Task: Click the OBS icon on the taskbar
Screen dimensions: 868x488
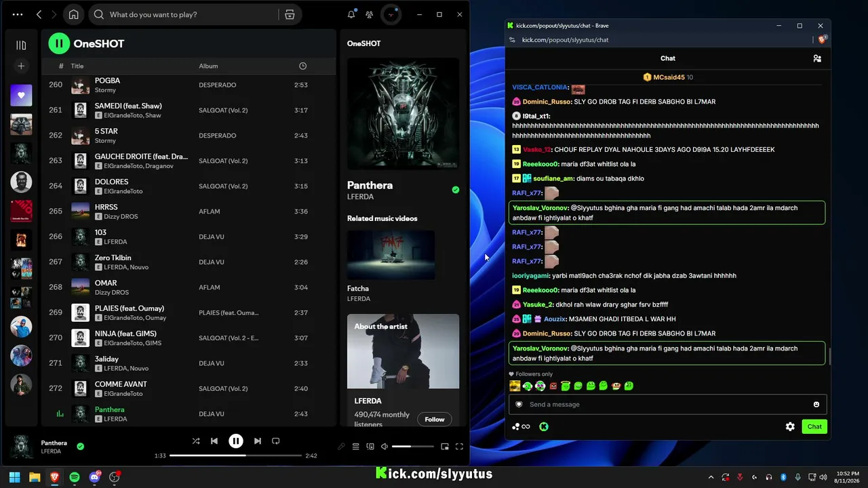Action: coord(115,477)
